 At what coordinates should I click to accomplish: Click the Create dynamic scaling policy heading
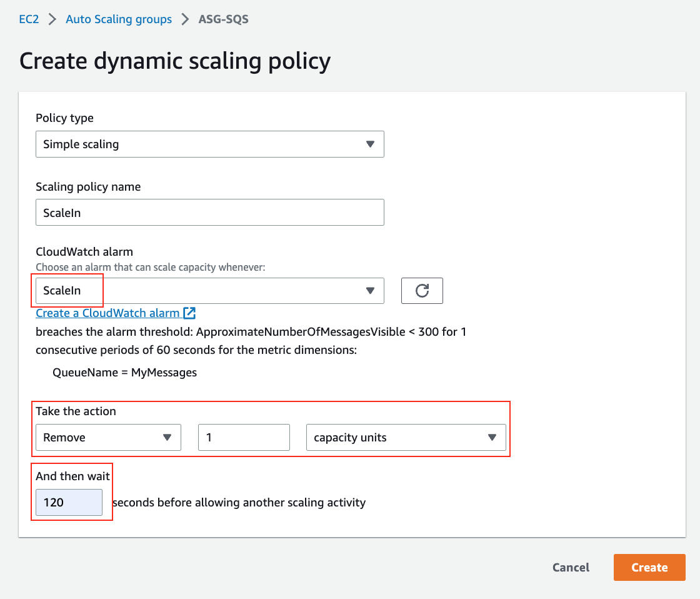coord(175,61)
